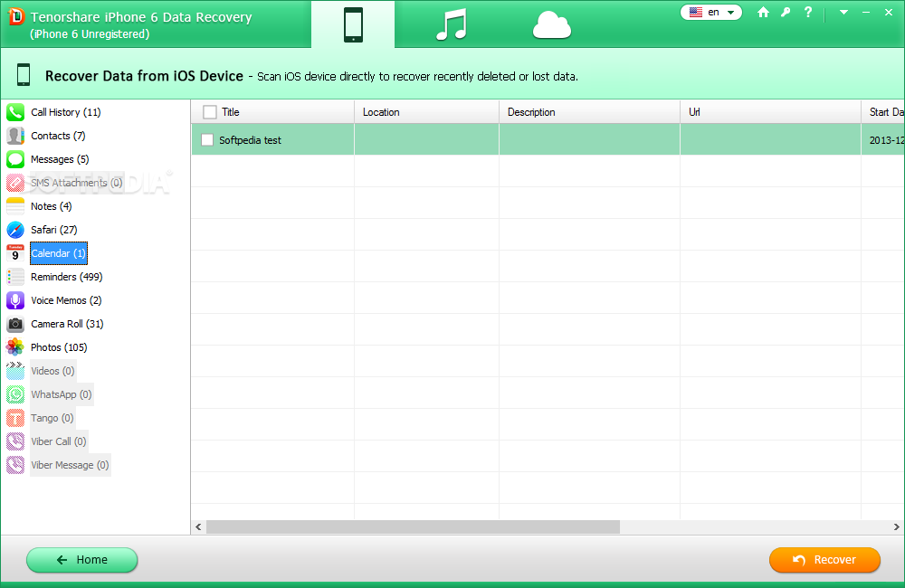
Task: Select the Safari compass icon
Action: tap(15, 230)
